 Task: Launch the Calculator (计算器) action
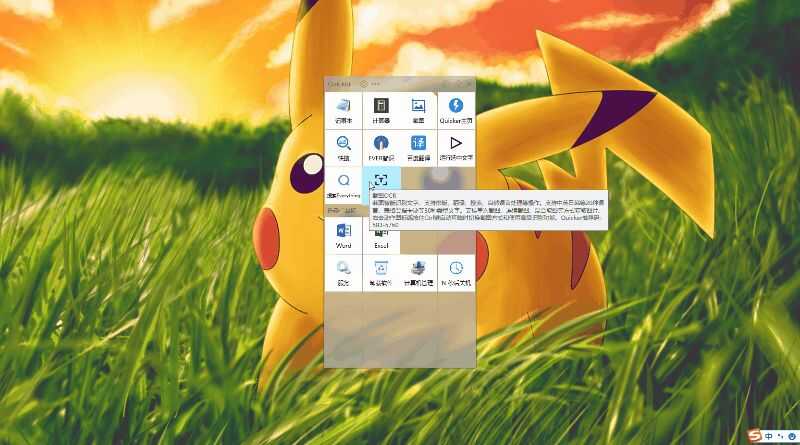pos(381,110)
